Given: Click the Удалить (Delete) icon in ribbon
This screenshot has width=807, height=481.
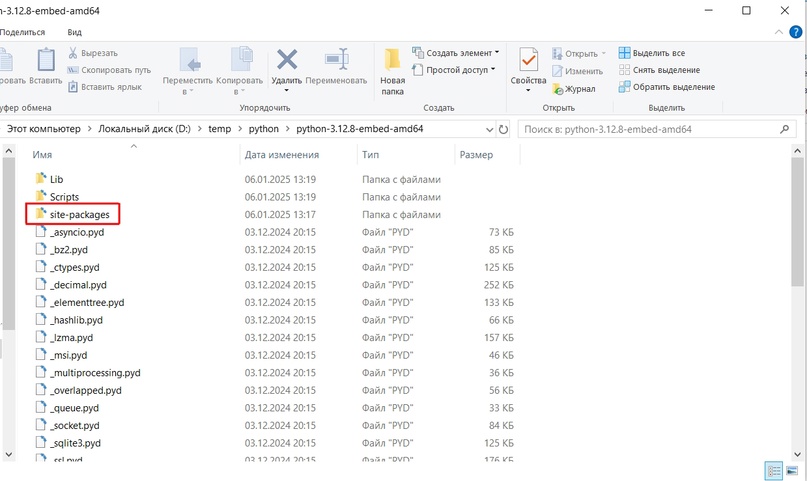Looking at the screenshot, I should (287, 60).
